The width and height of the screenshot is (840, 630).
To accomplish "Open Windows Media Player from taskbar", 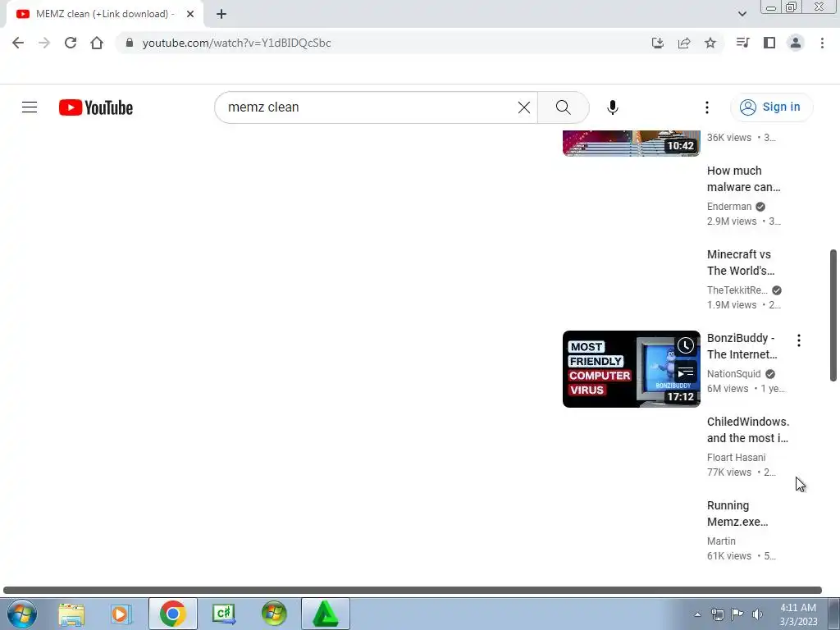I will [x=121, y=614].
